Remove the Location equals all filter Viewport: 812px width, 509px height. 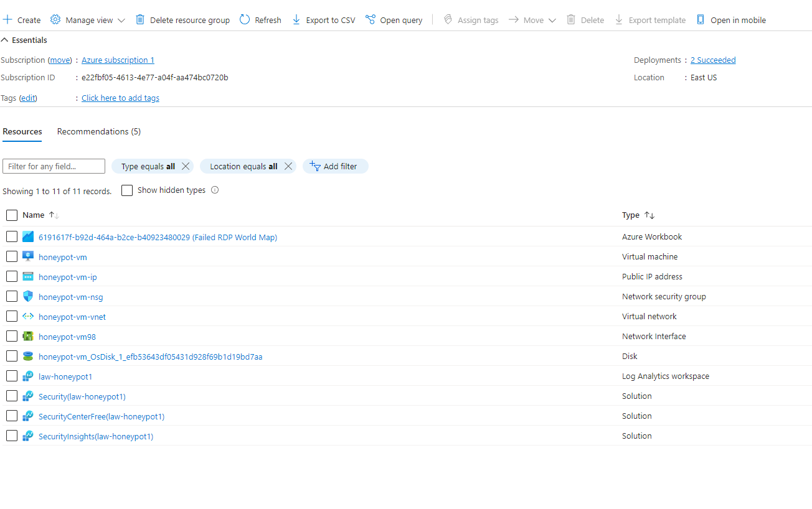click(x=288, y=166)
